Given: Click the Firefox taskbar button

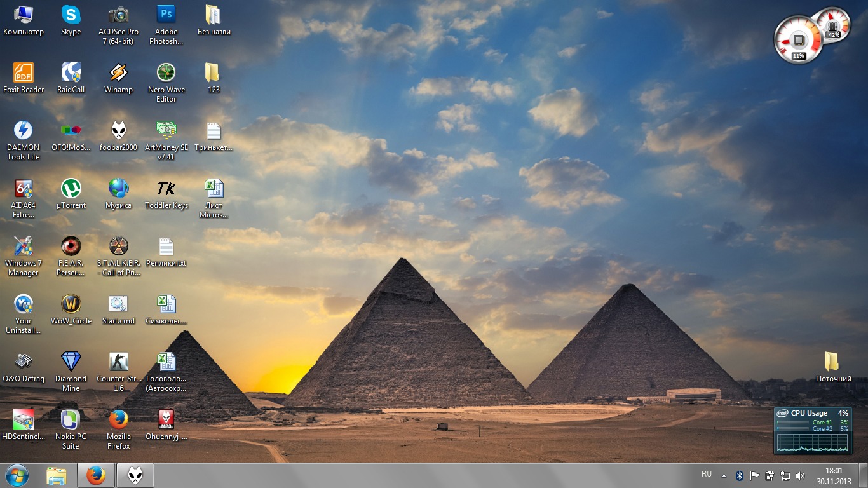Looking at the screenshot, I should click(96, 475).
